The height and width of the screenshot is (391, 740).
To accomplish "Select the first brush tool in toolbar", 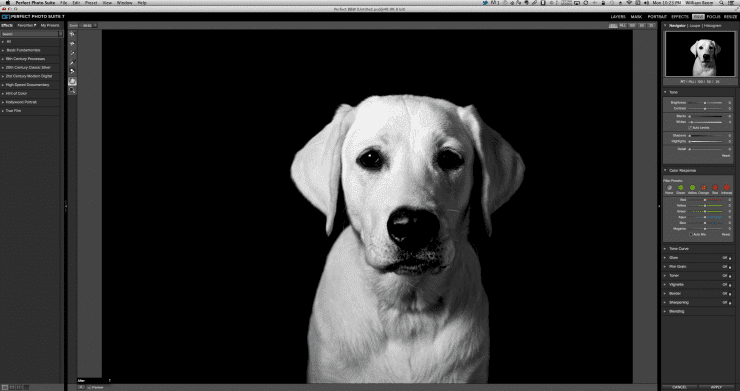I will pyautogui.click(x=72, y=34).
